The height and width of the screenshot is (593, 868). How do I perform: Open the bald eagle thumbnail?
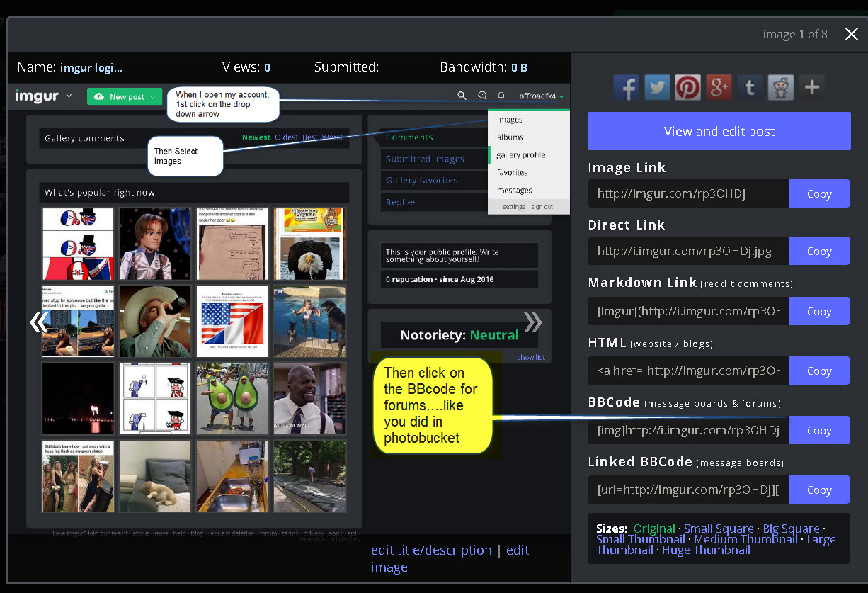pyautogui.click(x=309, y=244)
